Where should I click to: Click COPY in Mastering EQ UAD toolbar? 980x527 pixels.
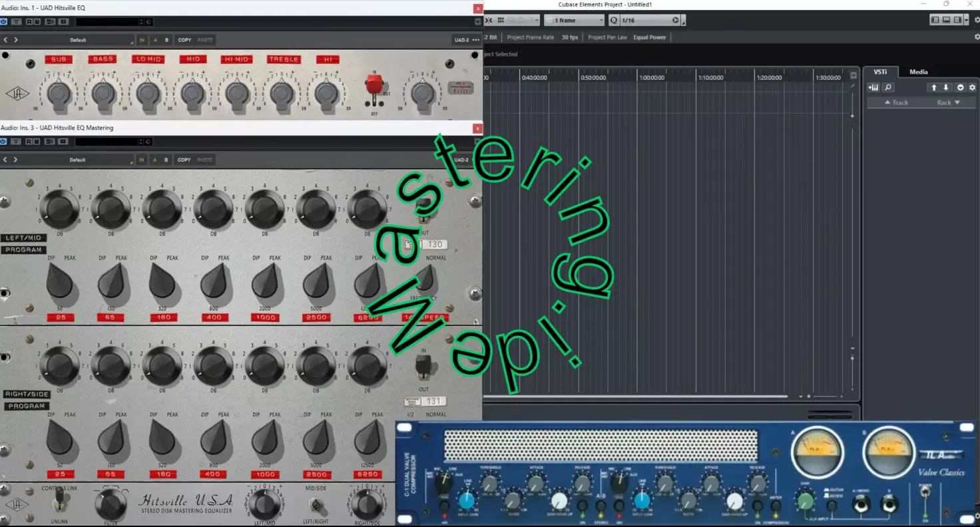click(184, 160)
